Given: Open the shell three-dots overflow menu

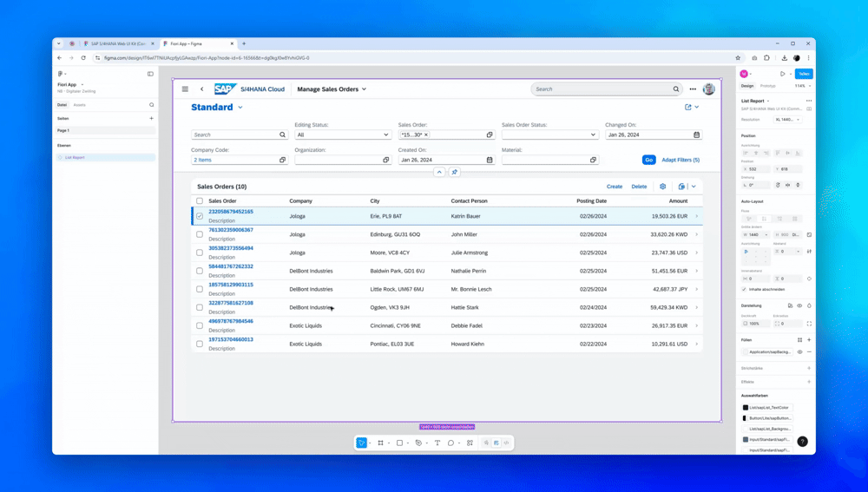Looking at the screenshot, I should pyautogui.click(x=693, y=89).
